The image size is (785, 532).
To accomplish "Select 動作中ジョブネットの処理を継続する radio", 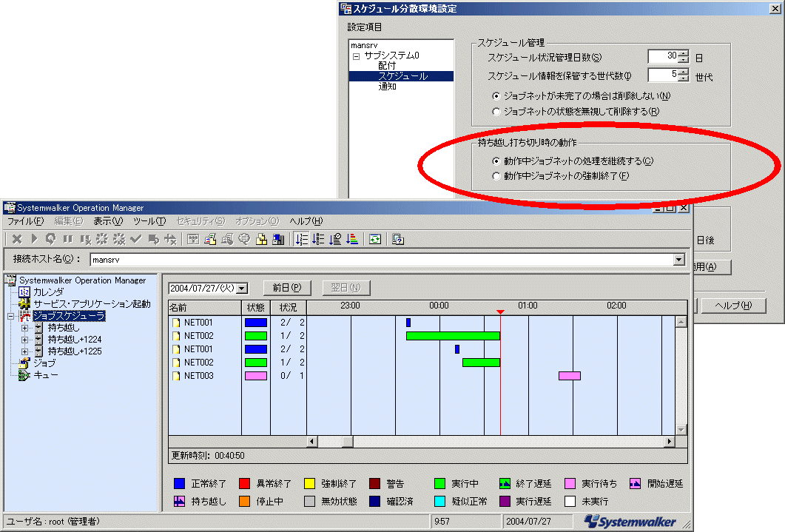I will tap(496, 161).
